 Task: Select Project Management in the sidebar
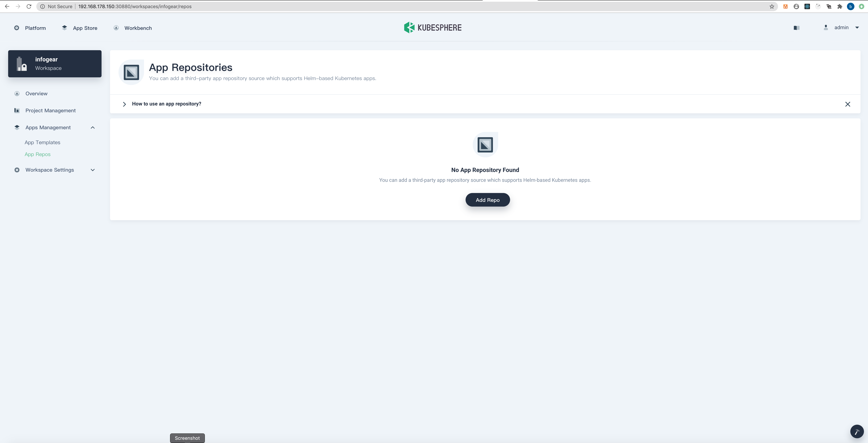click(x=51, y=110)
